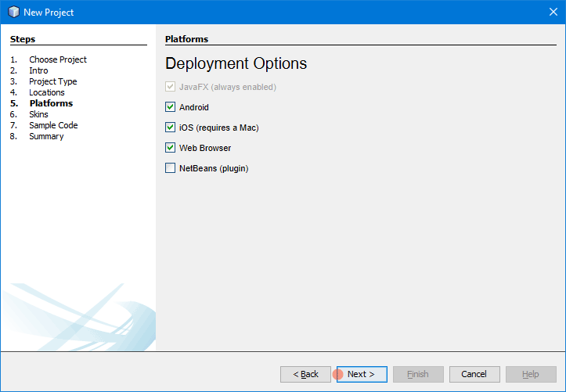Select the Skins step

[x=38, y=114]
